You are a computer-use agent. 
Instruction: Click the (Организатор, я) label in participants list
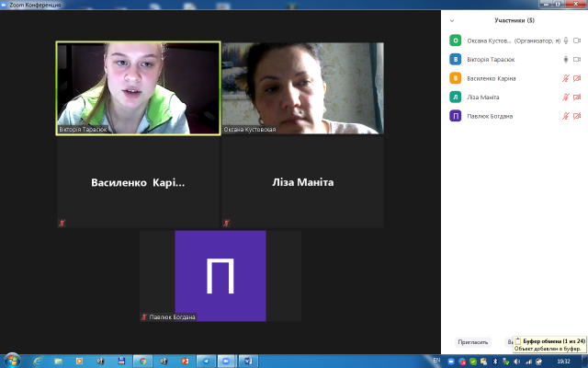537,40
